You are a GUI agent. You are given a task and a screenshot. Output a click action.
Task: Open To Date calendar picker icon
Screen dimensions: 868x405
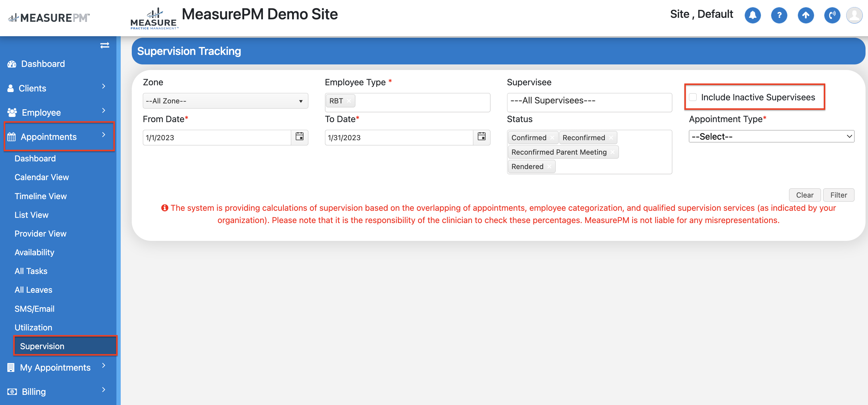point(481,137)
